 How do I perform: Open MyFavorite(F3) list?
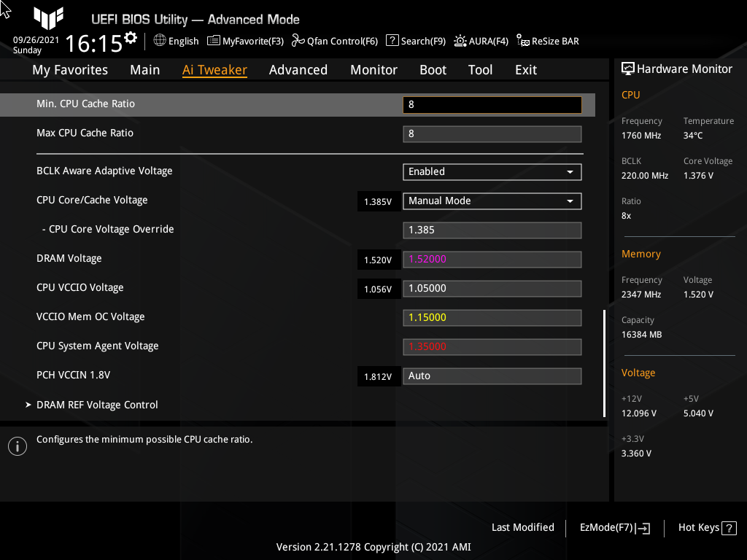tap(245, 41)
